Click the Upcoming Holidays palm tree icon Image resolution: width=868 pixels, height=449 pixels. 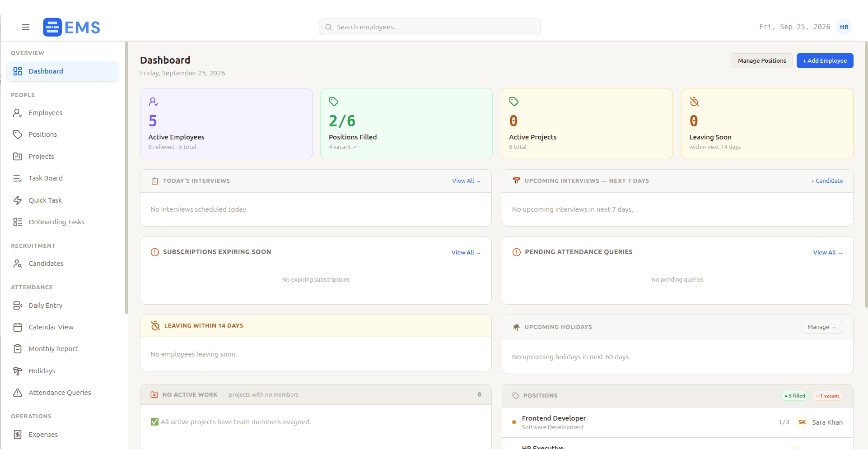[x=516, y=327]
